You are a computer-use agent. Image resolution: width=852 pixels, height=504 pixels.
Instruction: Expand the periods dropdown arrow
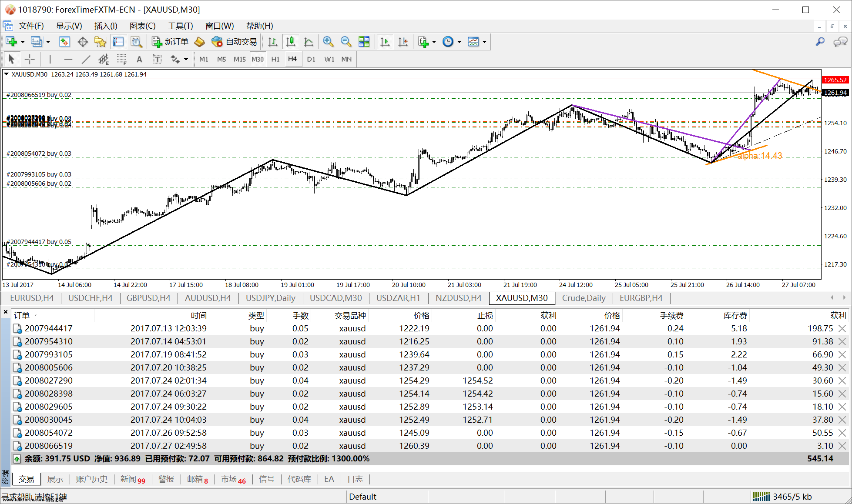click(x=459, y=42)
